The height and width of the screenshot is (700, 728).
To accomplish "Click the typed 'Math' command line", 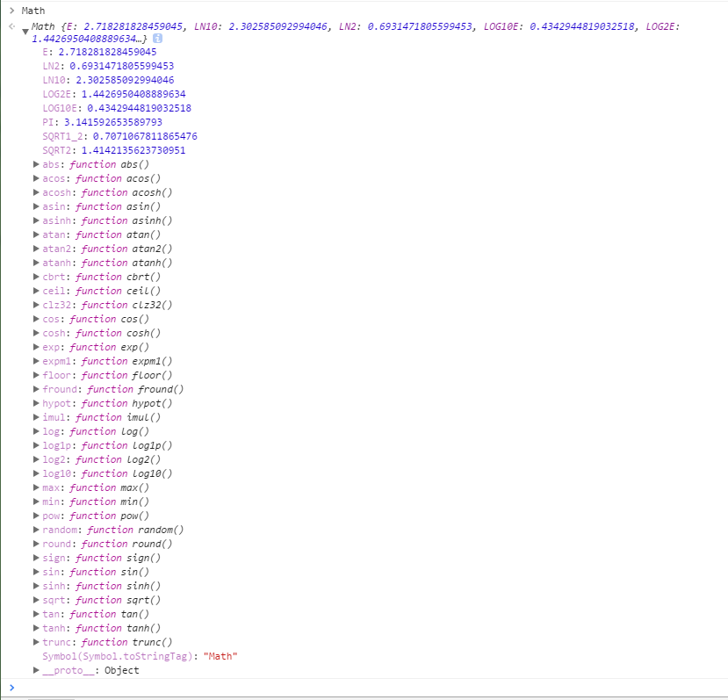I will (33, 11).
